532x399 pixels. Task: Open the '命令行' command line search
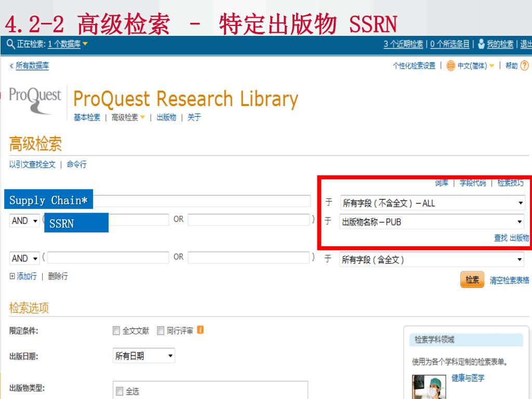pos(76,165)
